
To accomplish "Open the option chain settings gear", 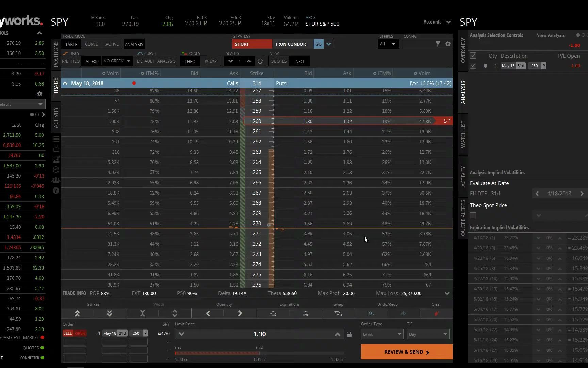I will 448,44.
